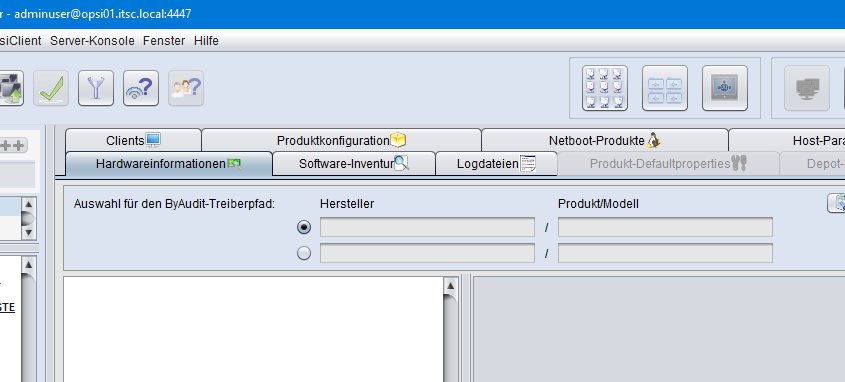Open client configuration mode via the multi-monitor grid icon
Image resolution: width=845 pixels, height=382 pixels.
(605, 88)
